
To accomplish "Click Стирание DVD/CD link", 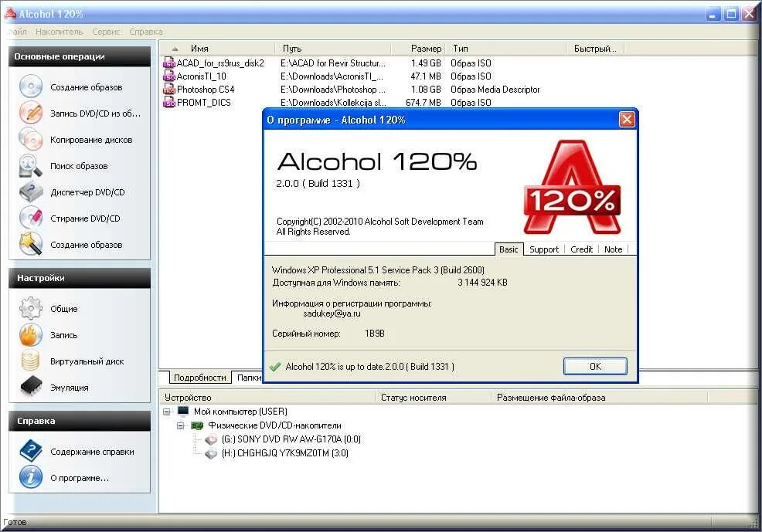I will coord(85,219).
